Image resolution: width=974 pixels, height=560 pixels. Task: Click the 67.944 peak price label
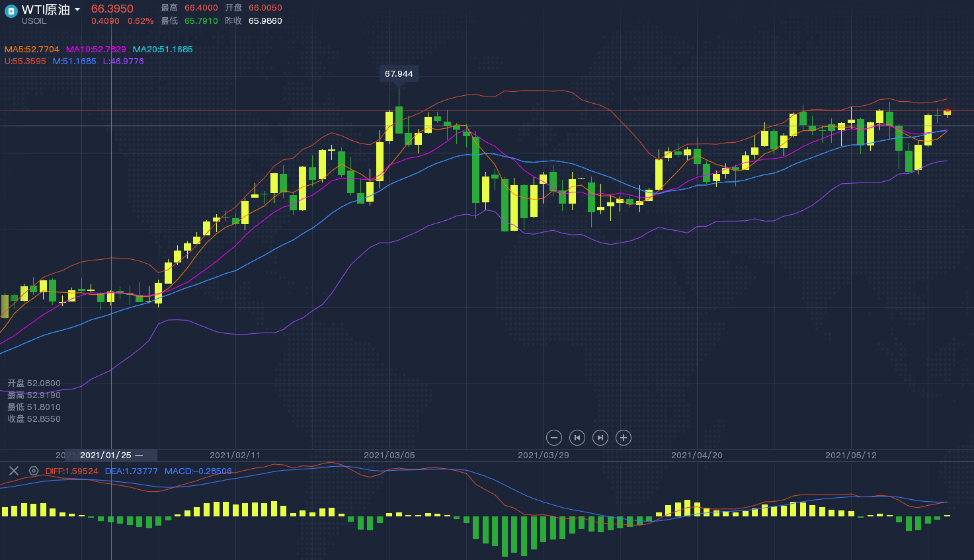(399, 74)
